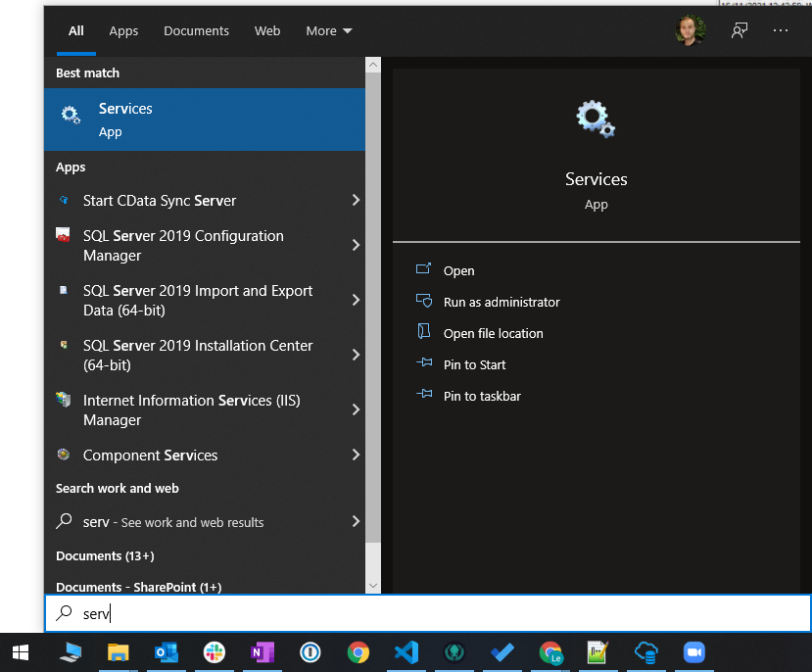This screenshot has width=812, height=672.
Task: Open GitKraken from the taskbar
Action: [x=454, y=652]
